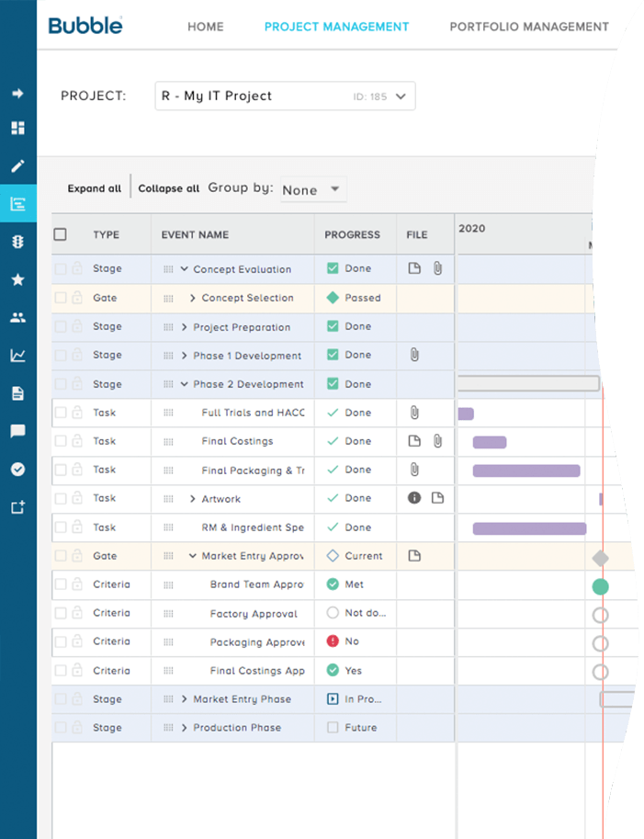Expand the Project Preparation stage
This screenshot has height=839, width=644.
pos(184,327)
